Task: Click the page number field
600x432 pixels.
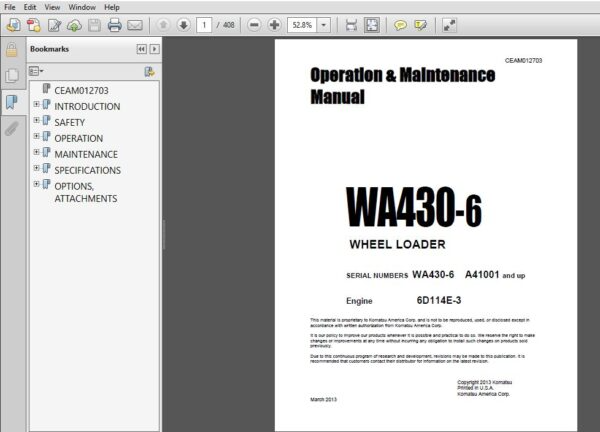Action: (204, 25)
